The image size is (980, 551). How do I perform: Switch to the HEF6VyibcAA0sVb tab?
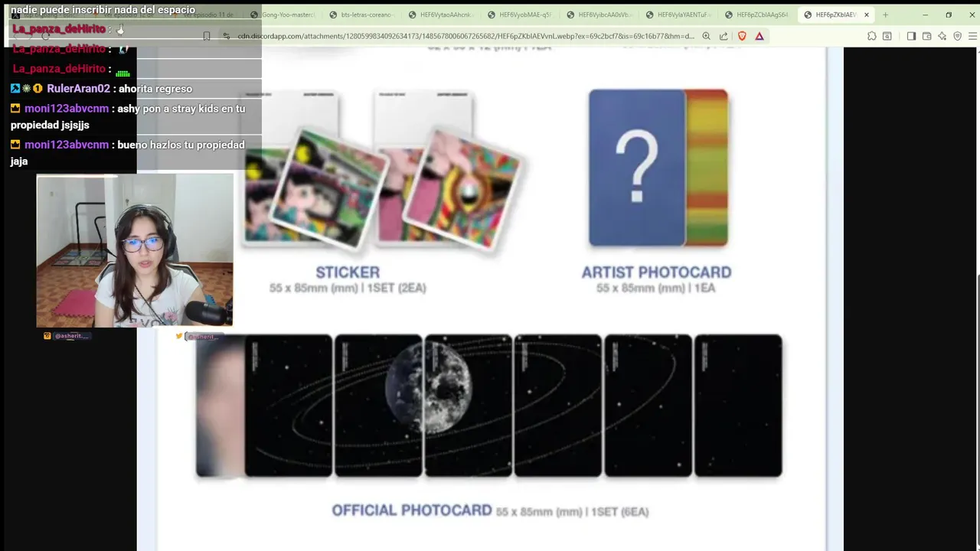(x=599, y=15)
